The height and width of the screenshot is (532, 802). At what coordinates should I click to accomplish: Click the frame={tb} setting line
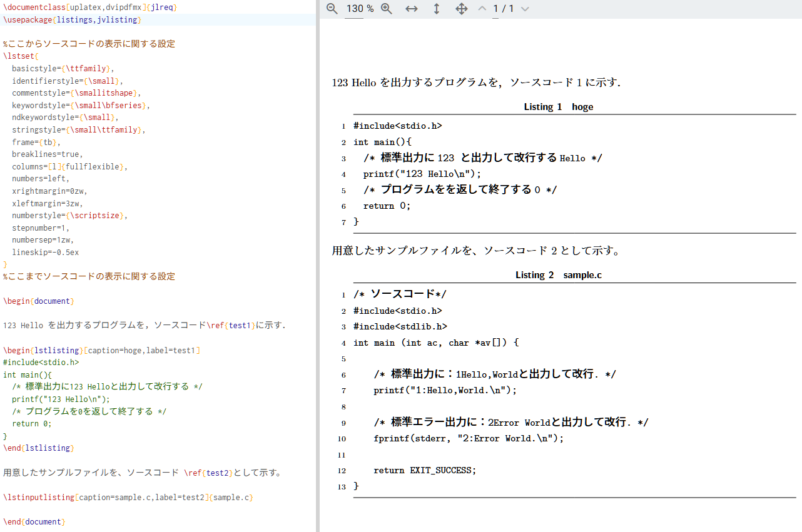click(x=36, y=142)
